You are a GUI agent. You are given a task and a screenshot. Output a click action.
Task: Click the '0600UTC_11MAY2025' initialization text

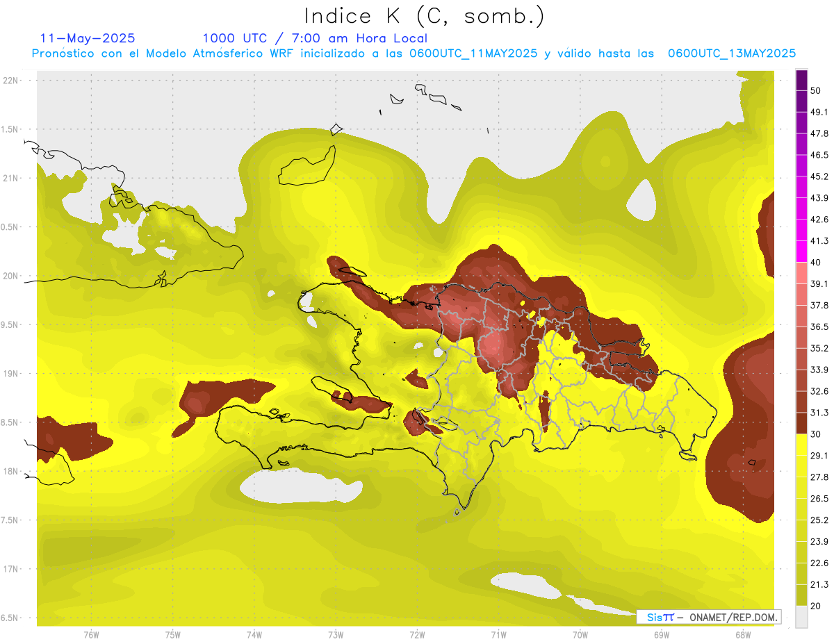(x=473, y=53)
